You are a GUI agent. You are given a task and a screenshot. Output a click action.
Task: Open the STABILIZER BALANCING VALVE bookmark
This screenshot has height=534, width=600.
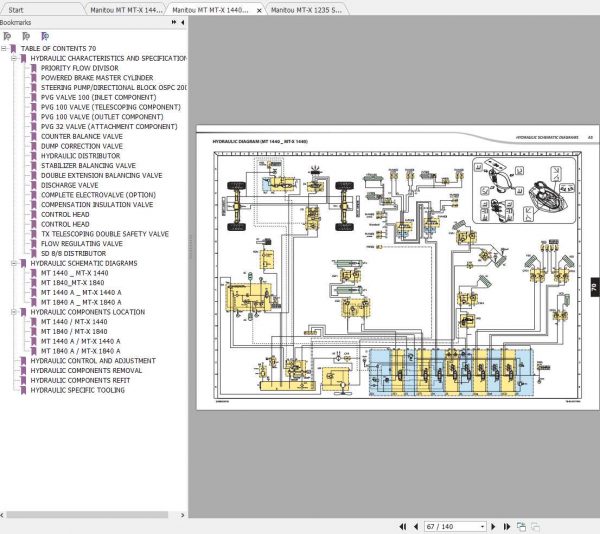[88, 166]
